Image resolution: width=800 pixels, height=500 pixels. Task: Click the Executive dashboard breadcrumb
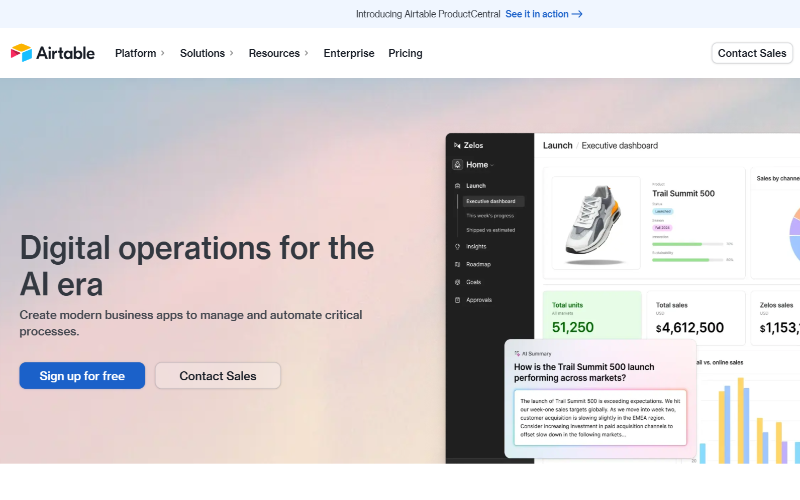619,145
